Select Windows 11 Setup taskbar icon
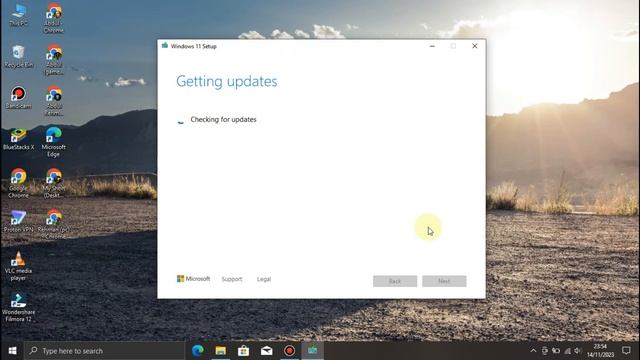The image size is (640, 360). (313, 351)
